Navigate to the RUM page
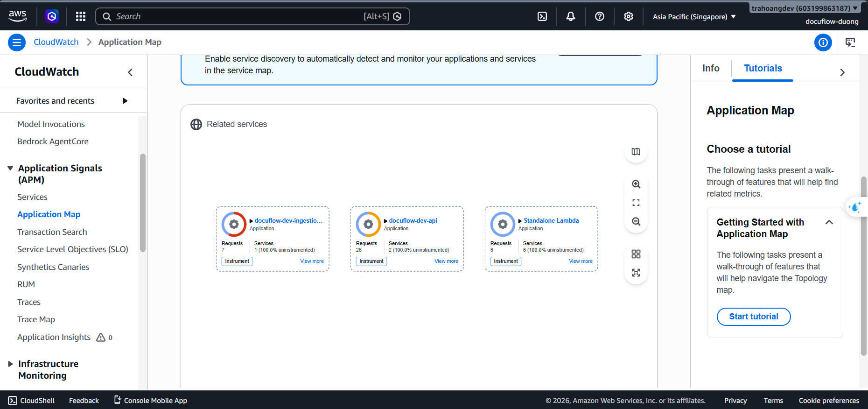This screenshot has width=868, height=409. pyautogui.click(x=26, y=284)
